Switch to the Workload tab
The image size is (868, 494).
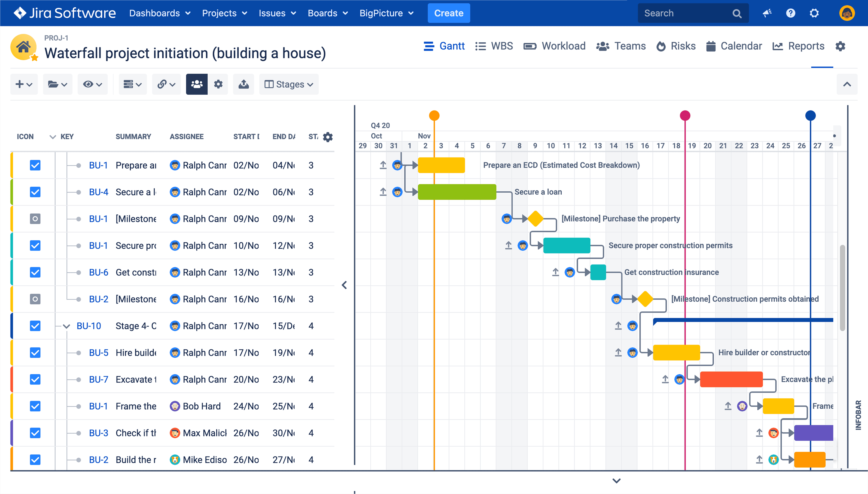(554, 46)
